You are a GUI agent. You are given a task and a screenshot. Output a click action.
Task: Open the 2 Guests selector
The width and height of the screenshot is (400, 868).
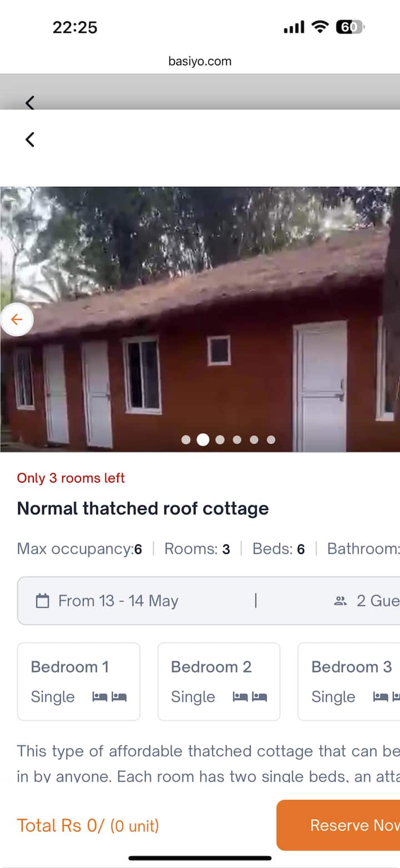click(367, 601)
